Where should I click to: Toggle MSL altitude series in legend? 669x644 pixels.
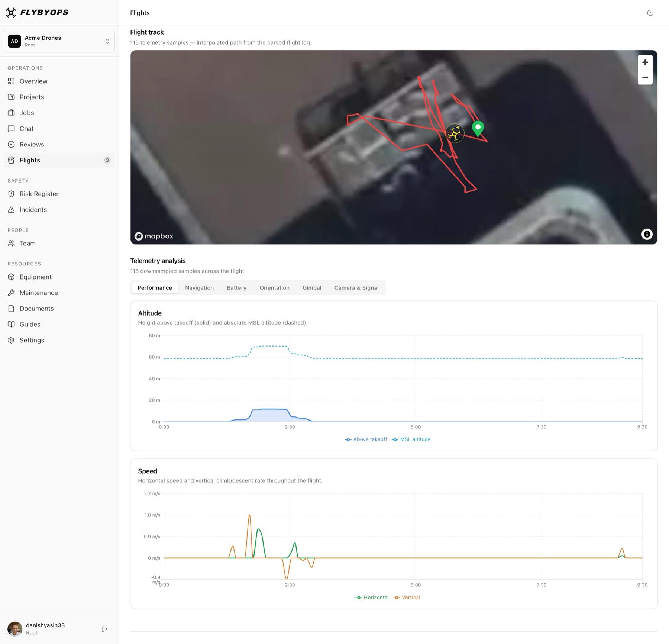[x=411, y=439]
